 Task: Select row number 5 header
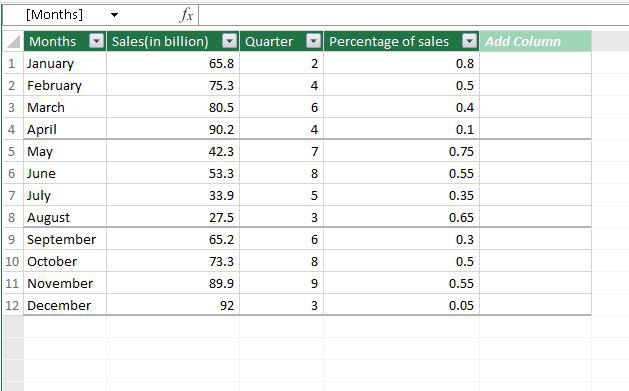click(x=13, y=151)
